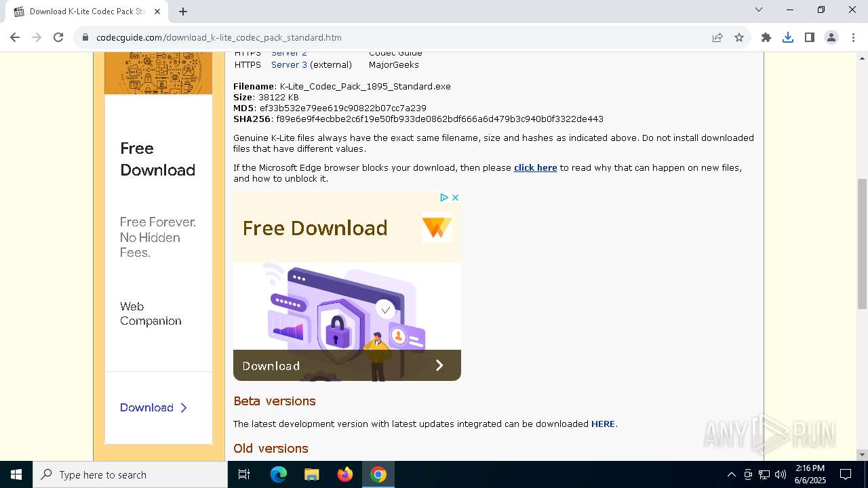Open Windows Start menu
This screenshot has width=868, height=488.
(x=16, y=474)
